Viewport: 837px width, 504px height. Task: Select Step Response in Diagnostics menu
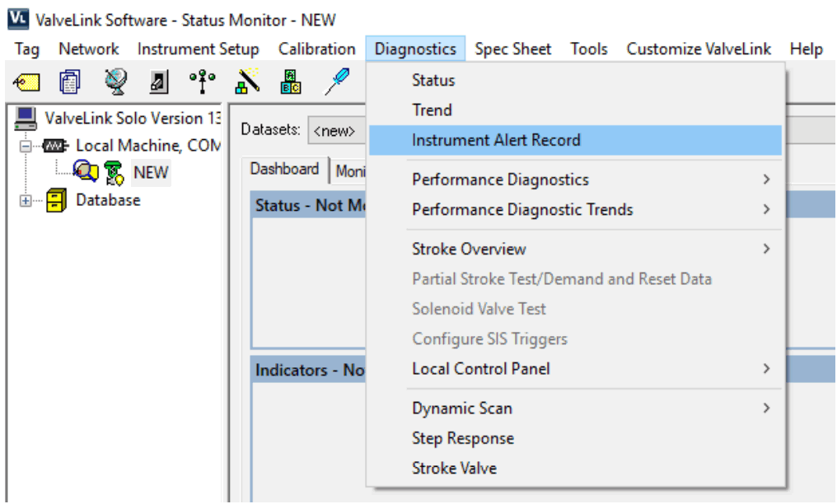[x=463, y=438]
